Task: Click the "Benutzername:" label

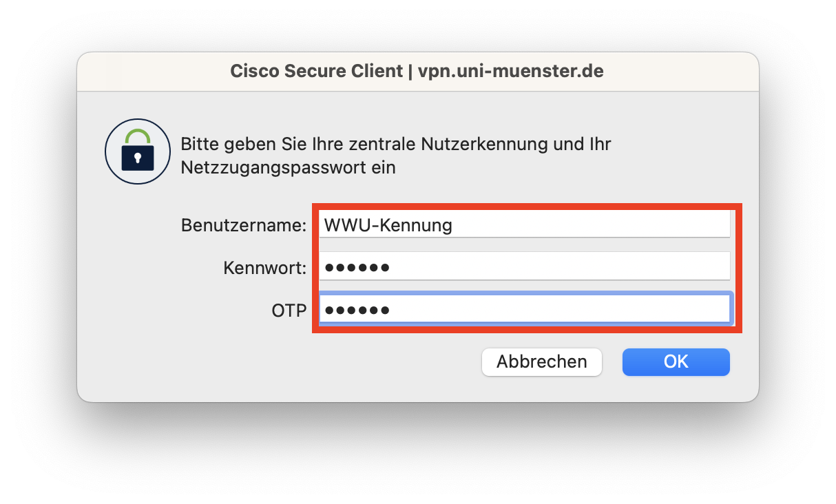Action: tap(243, 225)
